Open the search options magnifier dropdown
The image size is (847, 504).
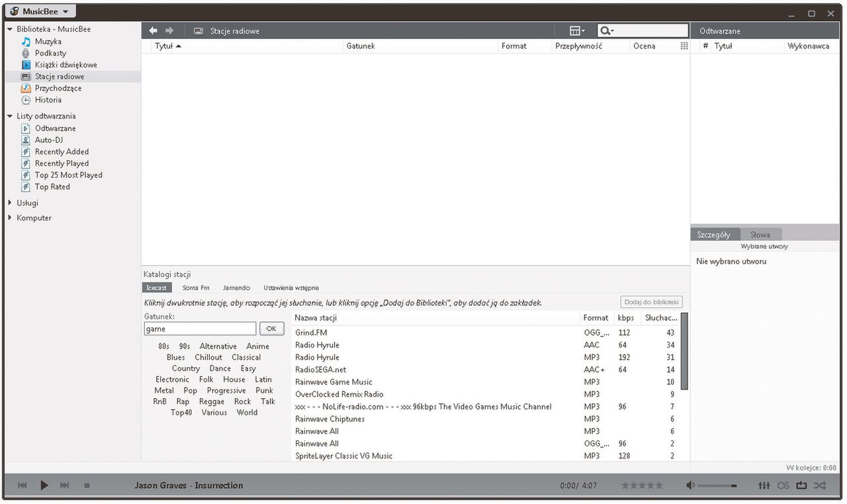pos(607,31)
